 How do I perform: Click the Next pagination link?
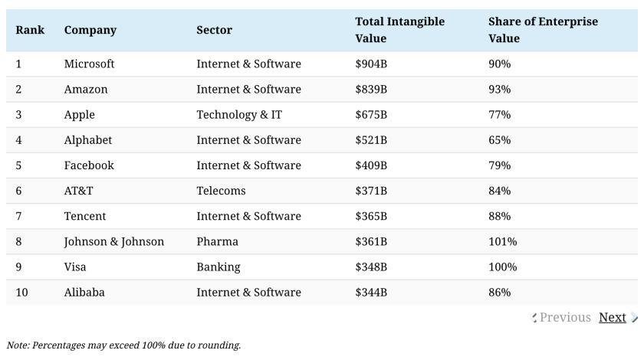(x=612, y=317)
